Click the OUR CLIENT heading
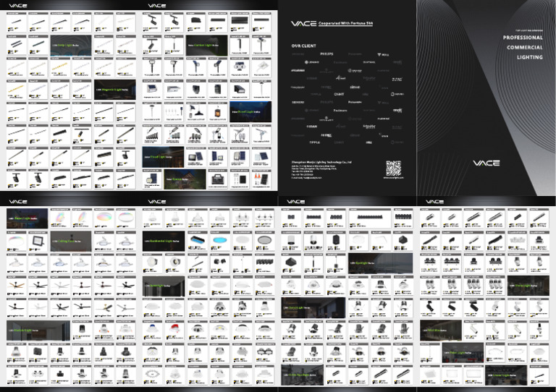556x392 pixels. click(303, 46)
